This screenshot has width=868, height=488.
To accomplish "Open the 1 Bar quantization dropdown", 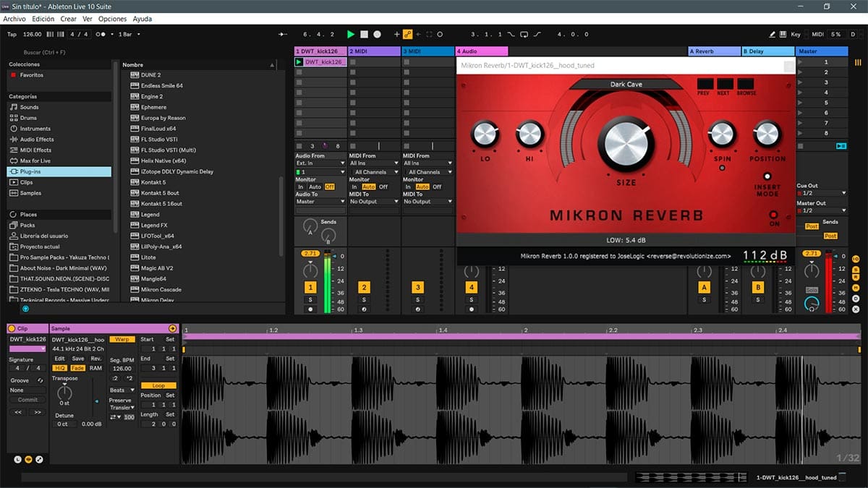I will 129,34.
